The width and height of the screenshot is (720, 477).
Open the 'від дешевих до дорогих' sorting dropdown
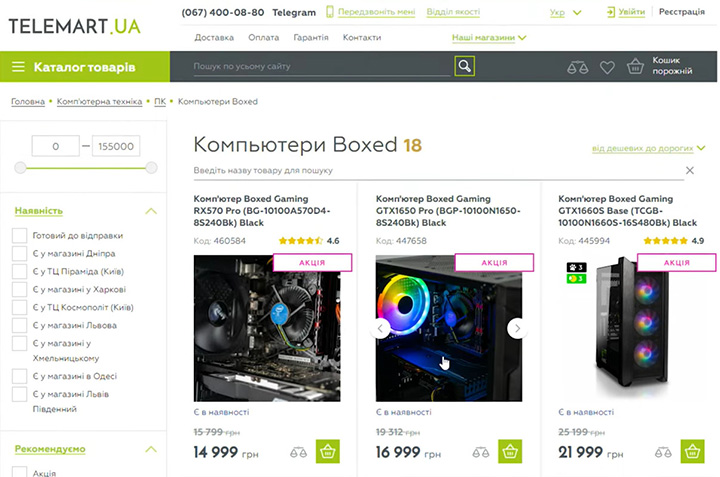coord(648,148)
